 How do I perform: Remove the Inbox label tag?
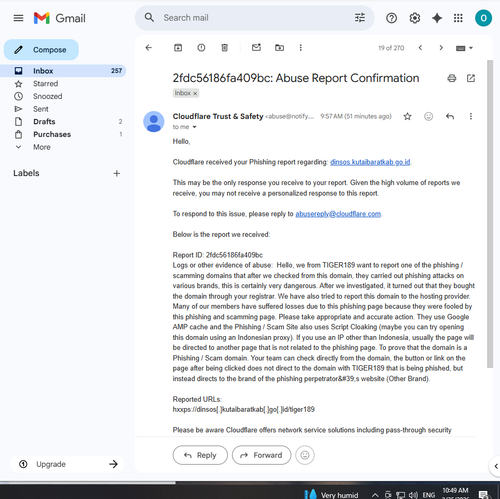(x=195, y=93)
